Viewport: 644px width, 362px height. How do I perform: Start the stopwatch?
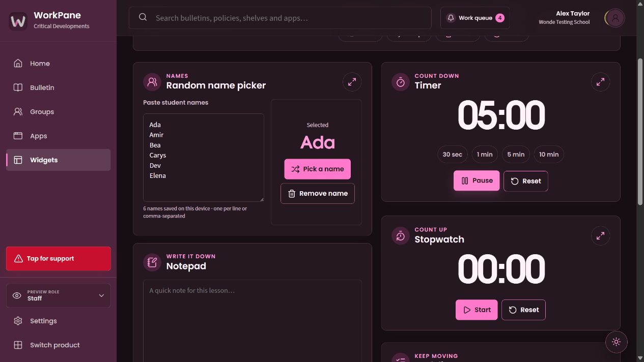477,310
